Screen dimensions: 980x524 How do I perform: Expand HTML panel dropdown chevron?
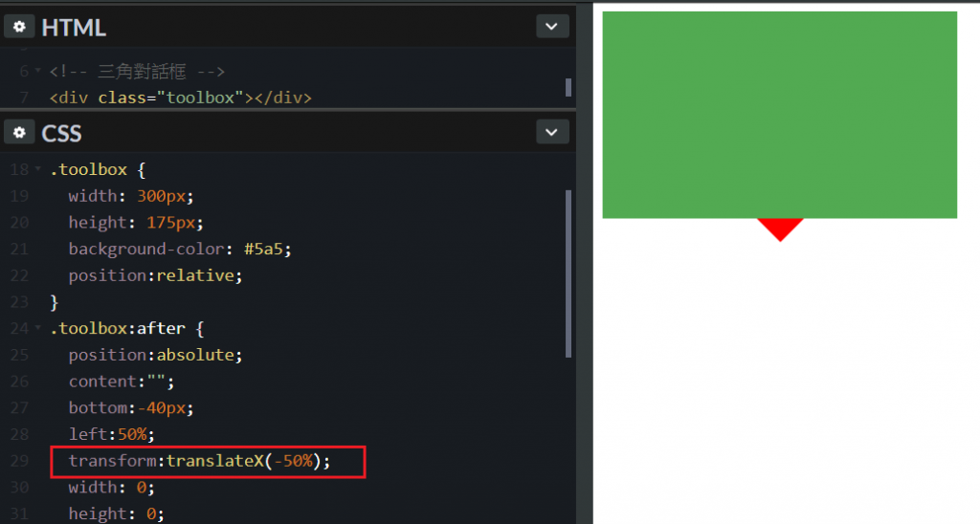point(552,26)
